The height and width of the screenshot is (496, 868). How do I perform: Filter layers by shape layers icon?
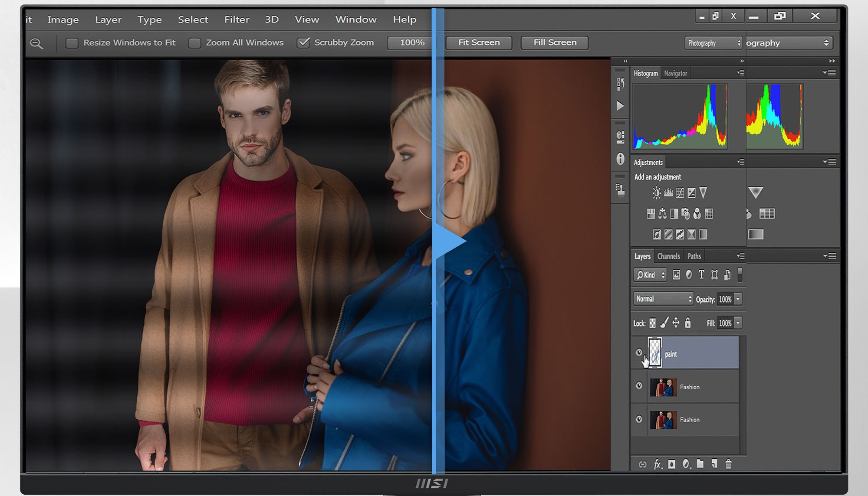tap(714, 274)
